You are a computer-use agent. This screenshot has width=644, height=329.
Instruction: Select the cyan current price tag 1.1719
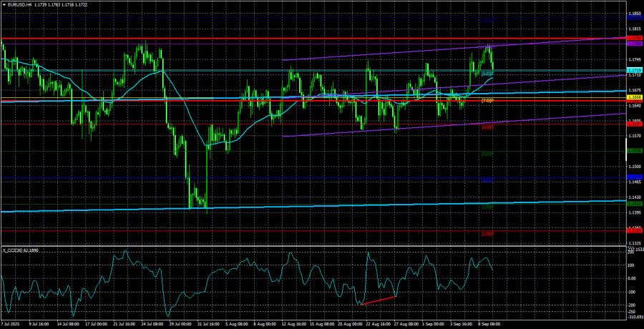pos(633,70)
